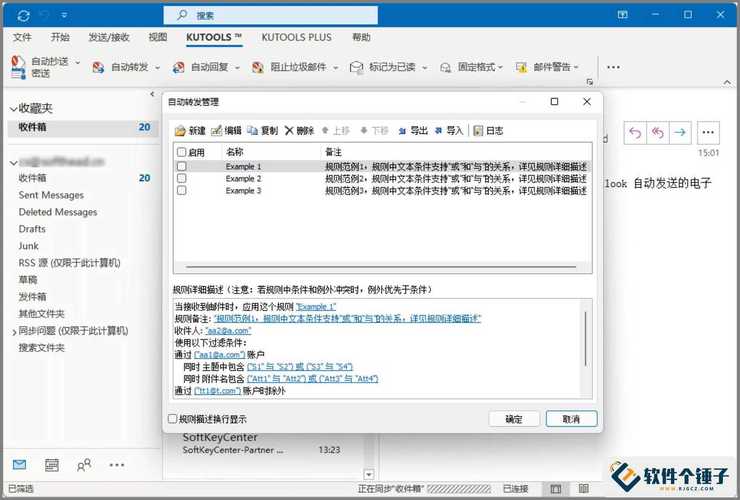Open more actions dots in reading pane
The image size is (740, 500).
708,133
